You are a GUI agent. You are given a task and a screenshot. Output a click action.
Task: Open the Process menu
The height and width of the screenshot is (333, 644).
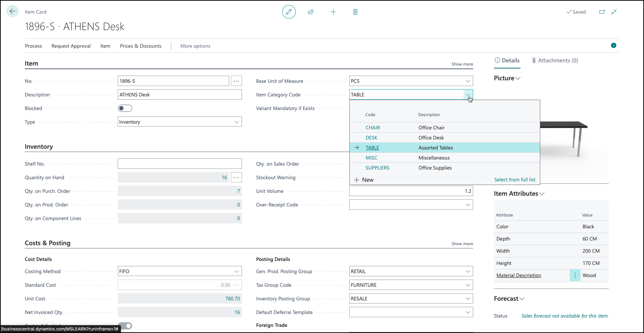(33, 46)
